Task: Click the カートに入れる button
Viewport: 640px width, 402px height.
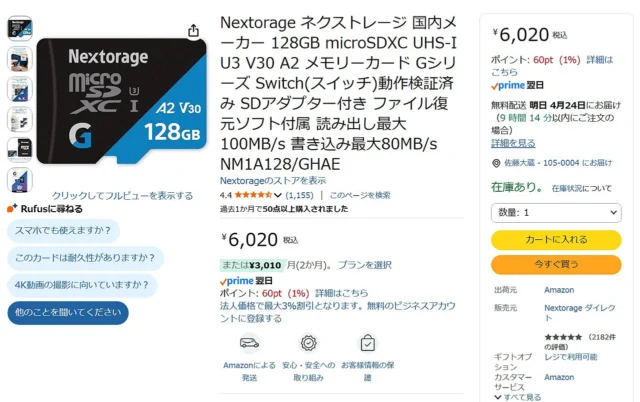Action: click(555, 240)
